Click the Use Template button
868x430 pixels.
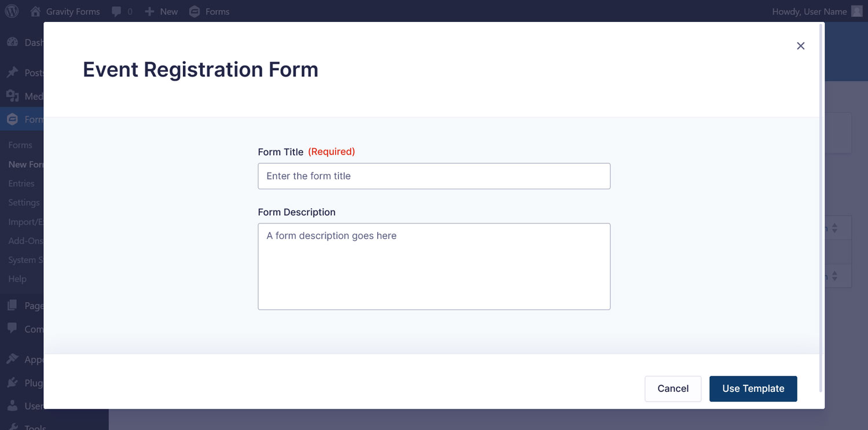753,389
